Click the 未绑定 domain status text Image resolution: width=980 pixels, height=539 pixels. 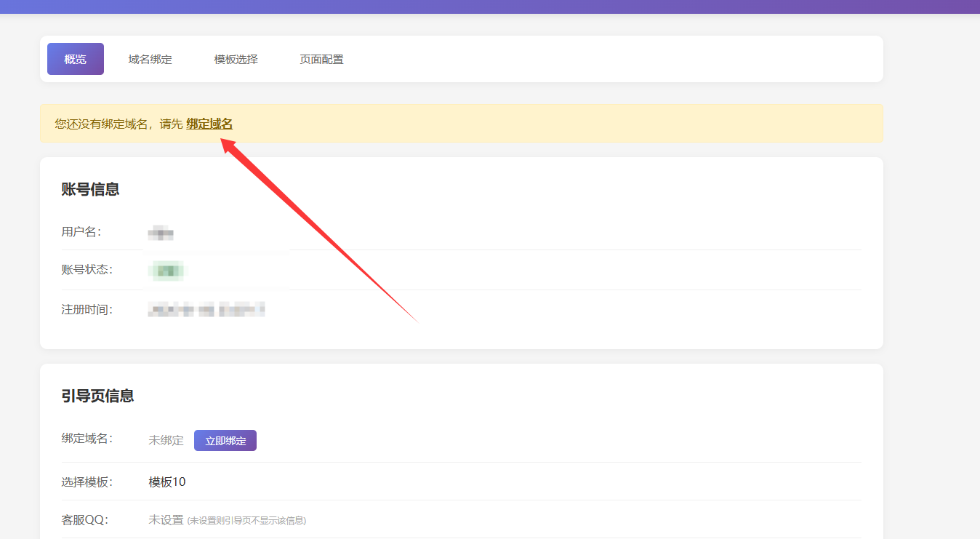tap(166, 441)
